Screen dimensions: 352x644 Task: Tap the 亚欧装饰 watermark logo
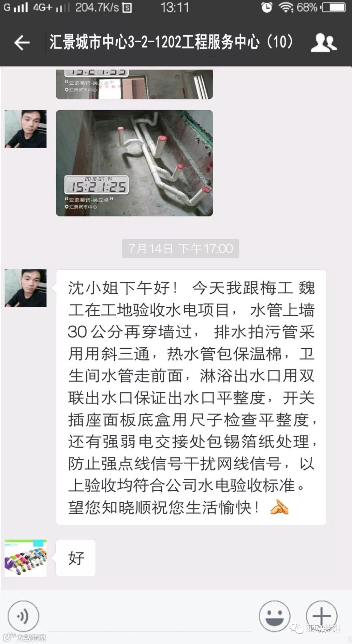(x=315, y=628)
